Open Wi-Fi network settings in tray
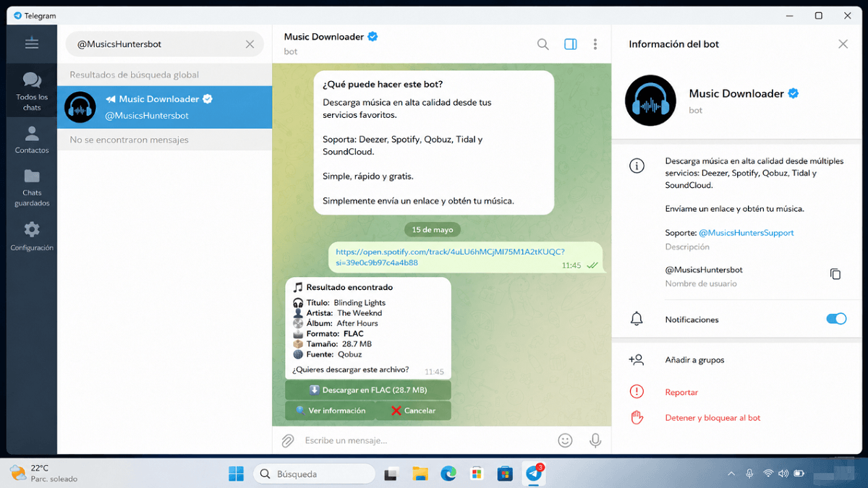This screenshot has height=488, width=868. click(767, 474)
